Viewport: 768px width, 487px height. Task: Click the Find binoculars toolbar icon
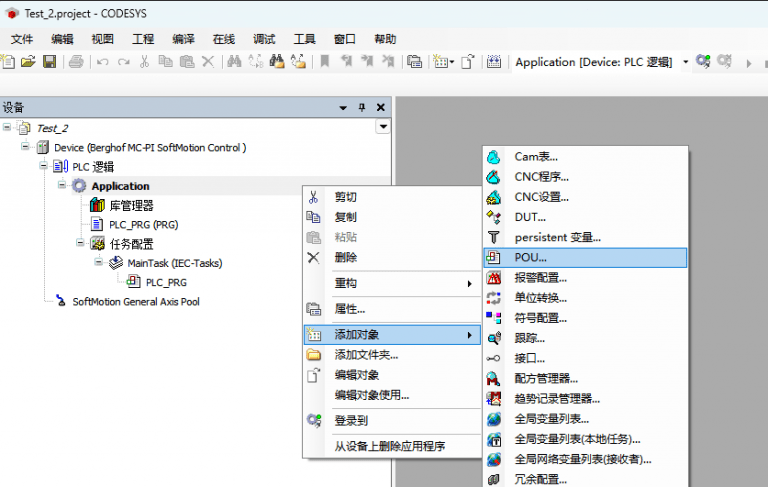click(x=233, y=62)
